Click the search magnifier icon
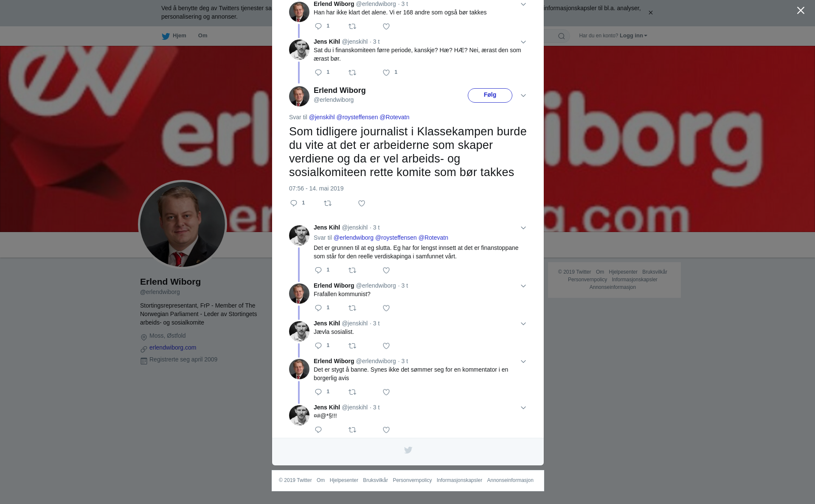Image resolution: width=815 pixels, height=504 pixels. (562, 36)
